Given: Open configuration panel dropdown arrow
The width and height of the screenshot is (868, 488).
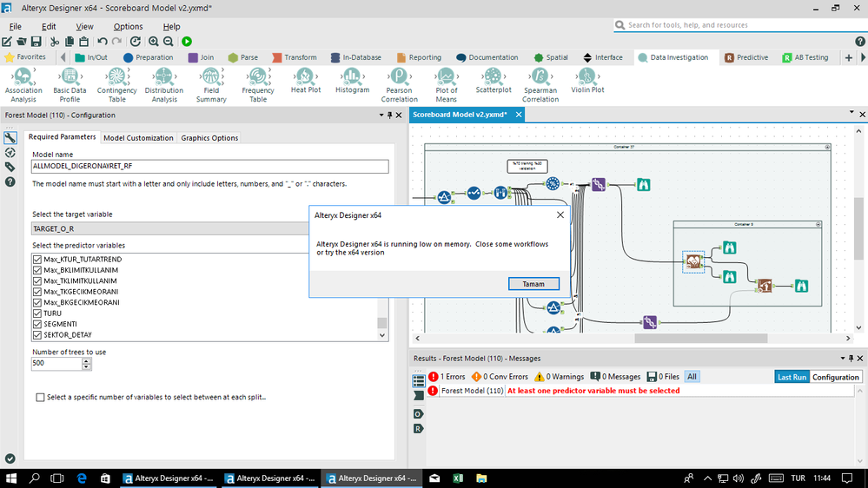Looking at the screenshot, I should [x=381, y=115].
